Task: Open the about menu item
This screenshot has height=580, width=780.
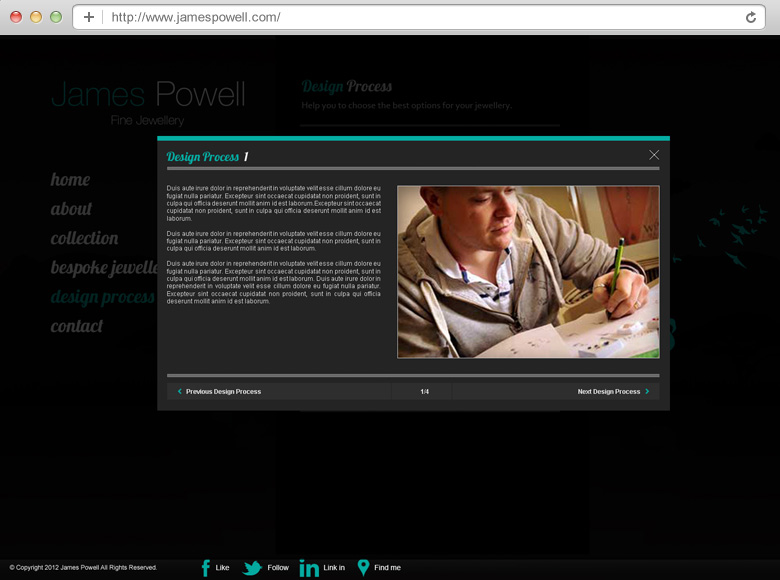Action: [71, 209]
